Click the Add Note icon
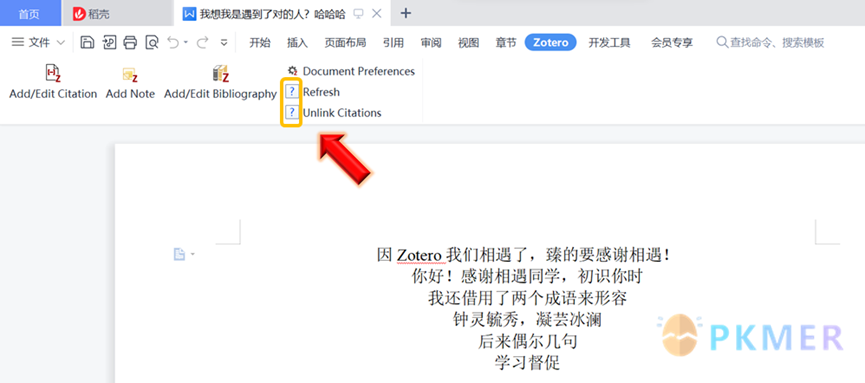 click(x=130, y=75)
